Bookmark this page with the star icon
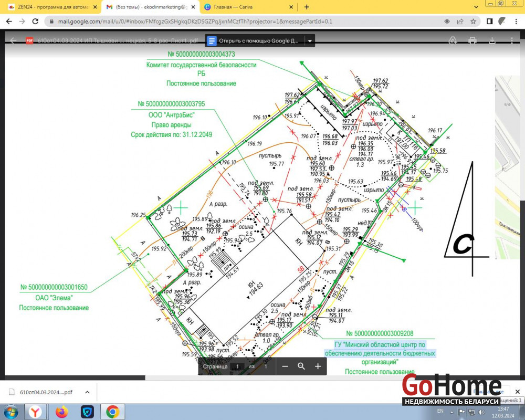The width and height of the screenshot is (525, 420). (474, 22)
